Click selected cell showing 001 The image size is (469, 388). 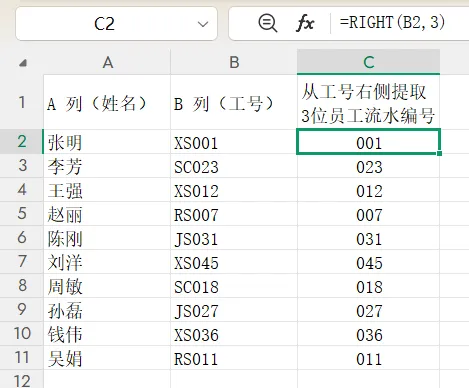click(x=368, y=142)
